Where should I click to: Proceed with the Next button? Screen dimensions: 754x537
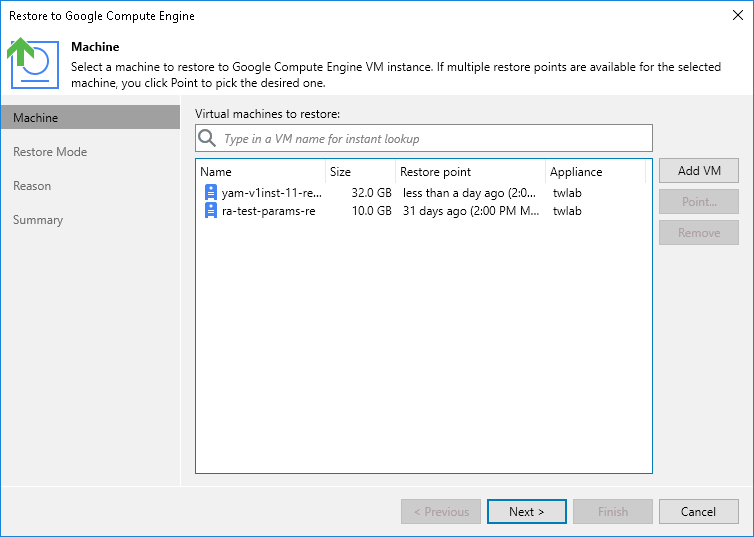(527, 512)
